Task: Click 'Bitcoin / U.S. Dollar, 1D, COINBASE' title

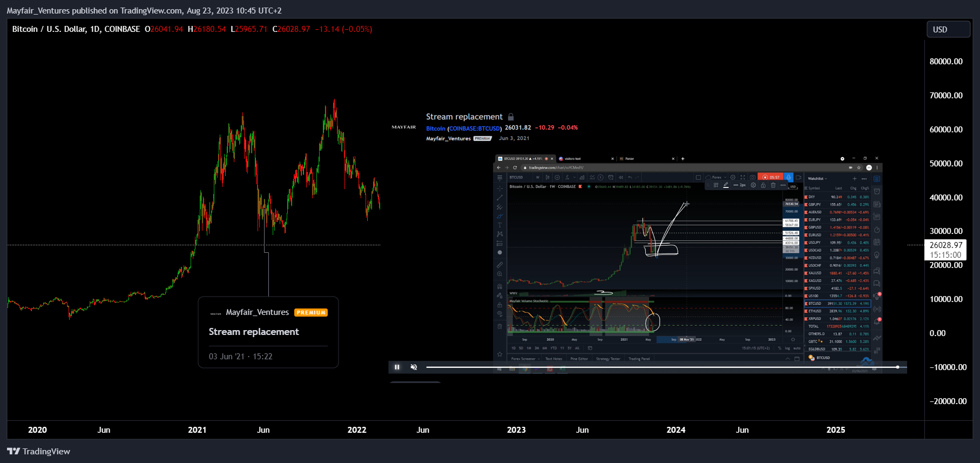Action: click(x=76, y=29)
